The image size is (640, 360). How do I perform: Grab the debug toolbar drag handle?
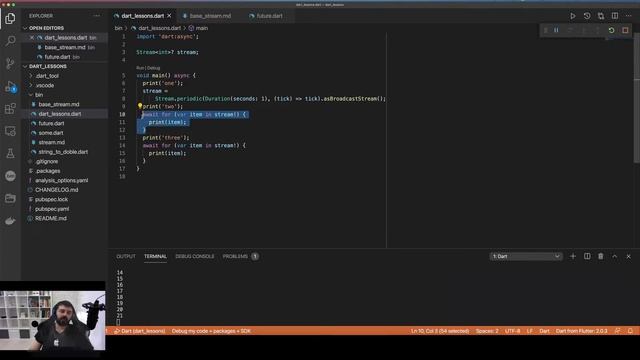(x=545, y=30)
